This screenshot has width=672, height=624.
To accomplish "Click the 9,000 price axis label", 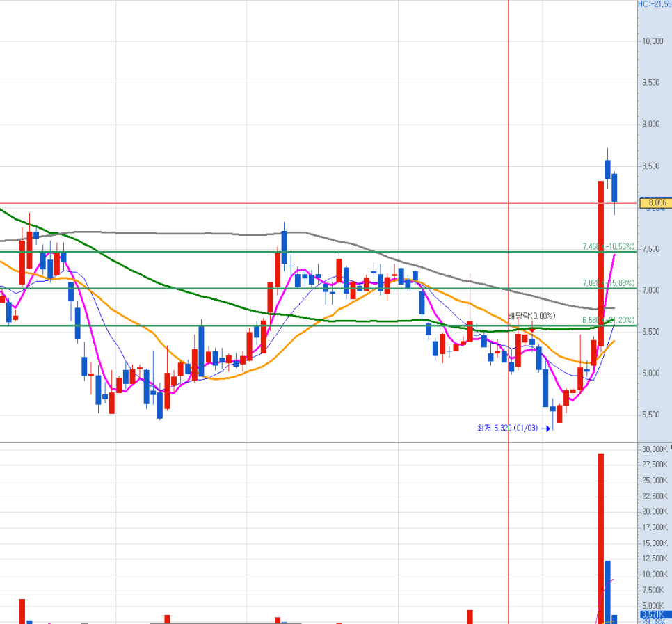I will pyautogui.click(x=651, y=125).
